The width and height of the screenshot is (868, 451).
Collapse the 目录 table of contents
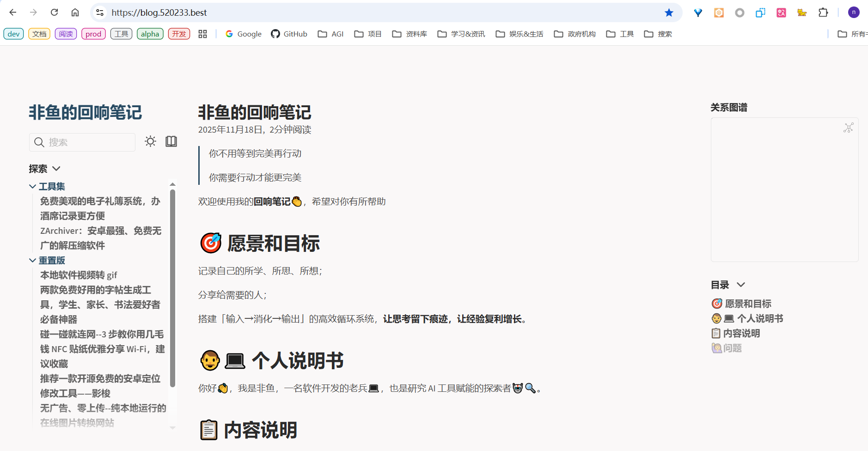tap(740, 285)
